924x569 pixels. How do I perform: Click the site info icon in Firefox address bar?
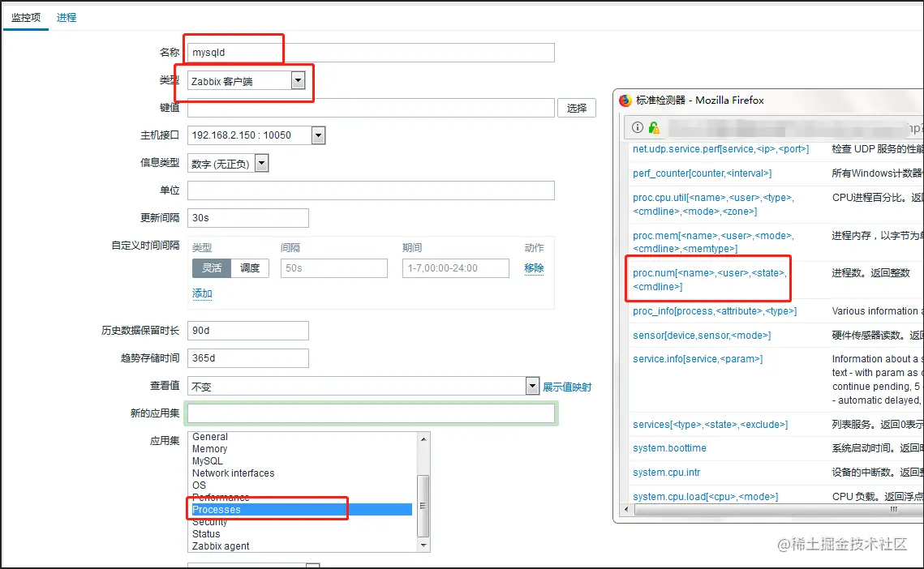(x=638, y=127)
